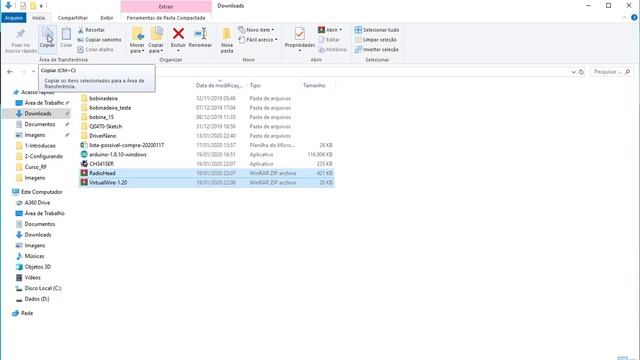Open Dados (D:) drive

[37, 299]
